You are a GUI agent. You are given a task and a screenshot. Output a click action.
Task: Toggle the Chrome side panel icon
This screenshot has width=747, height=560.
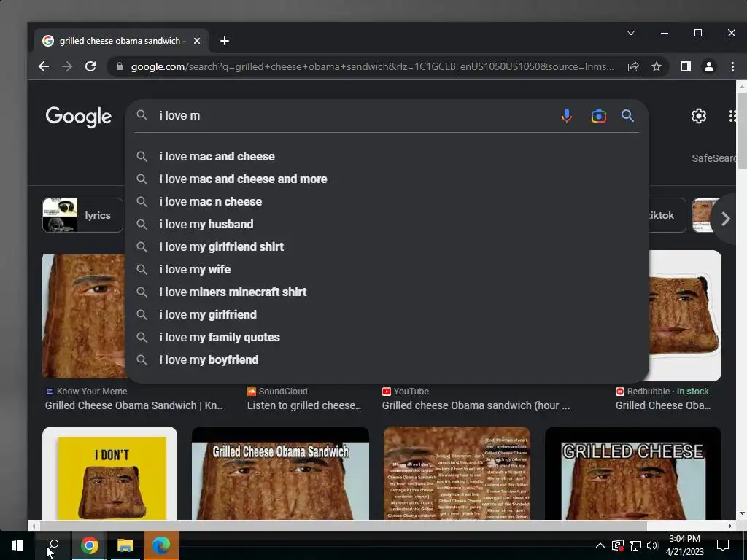[x=686, y=66]
